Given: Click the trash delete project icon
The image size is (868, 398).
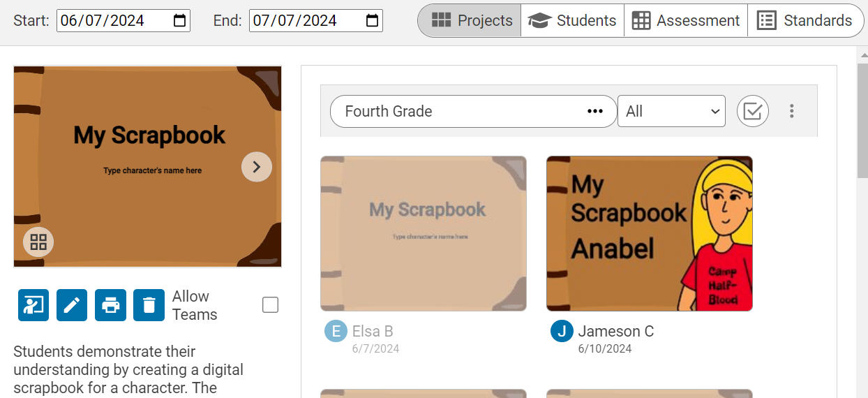Looking at the screenshot, I should pyautogui.click(x=149, y=305).
